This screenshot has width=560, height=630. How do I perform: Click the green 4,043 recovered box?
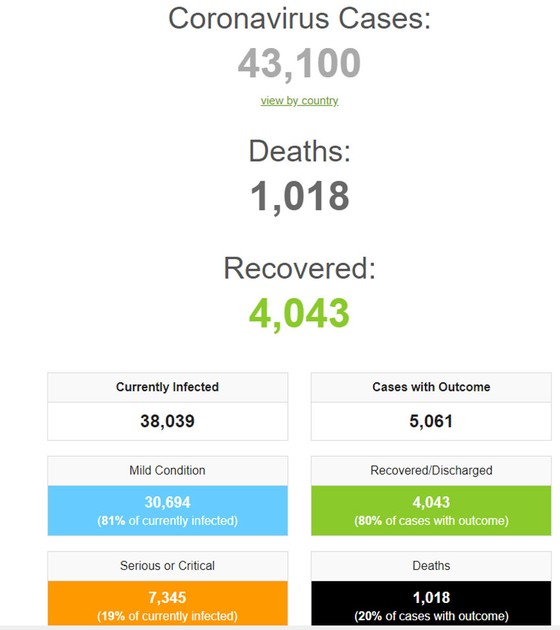pyautogui.click(x=431, y=511)
